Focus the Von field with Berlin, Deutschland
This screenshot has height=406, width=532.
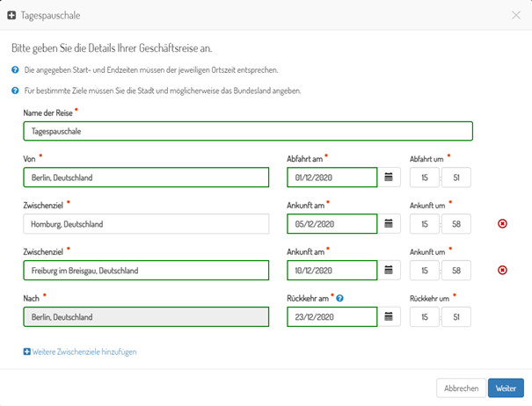(146, 177)
